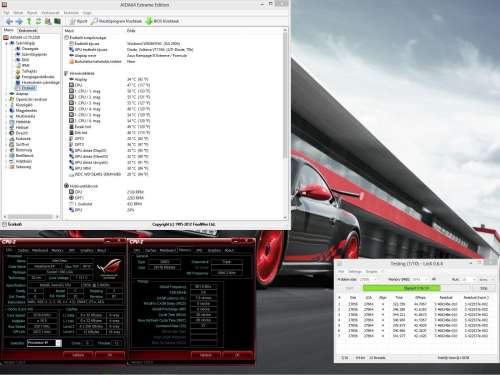The height and width of the screenshot is (375, 500).
Task: Expand the Megjelenítés tree node
Action: coord(6,110)
